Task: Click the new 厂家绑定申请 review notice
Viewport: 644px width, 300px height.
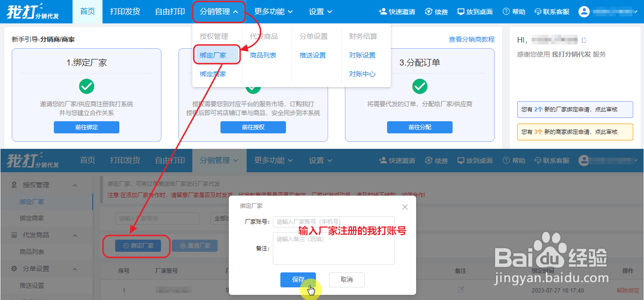Action: click(575, 110)
